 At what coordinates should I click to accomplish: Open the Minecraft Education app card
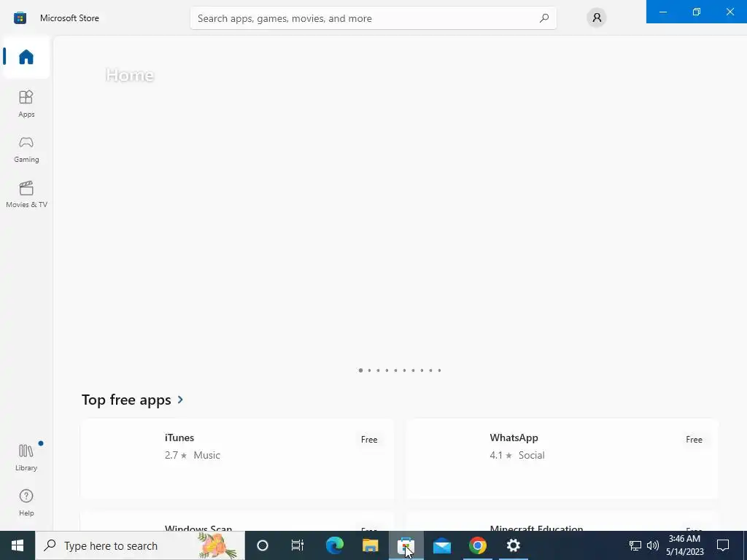[x=562, y=522]
